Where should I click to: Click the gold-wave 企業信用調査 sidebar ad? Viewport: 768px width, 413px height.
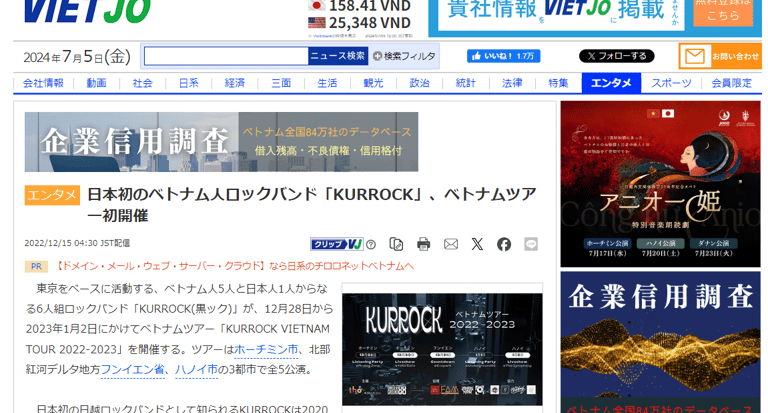point(660,343)
